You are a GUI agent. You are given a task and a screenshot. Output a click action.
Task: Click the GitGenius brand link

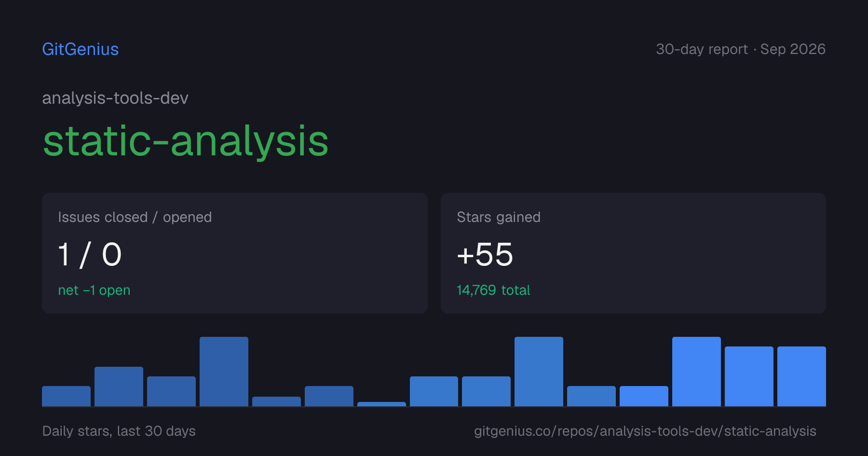coord(81,49)
